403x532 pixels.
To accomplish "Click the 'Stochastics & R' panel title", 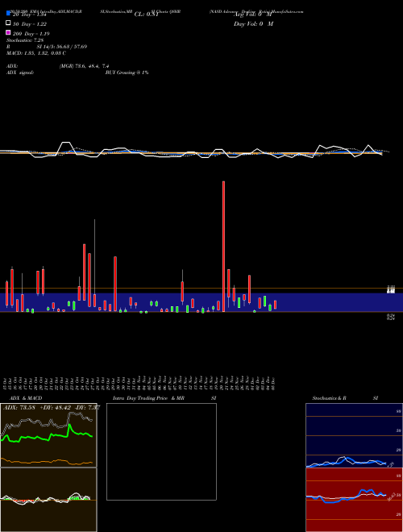I will pos(329,398).
